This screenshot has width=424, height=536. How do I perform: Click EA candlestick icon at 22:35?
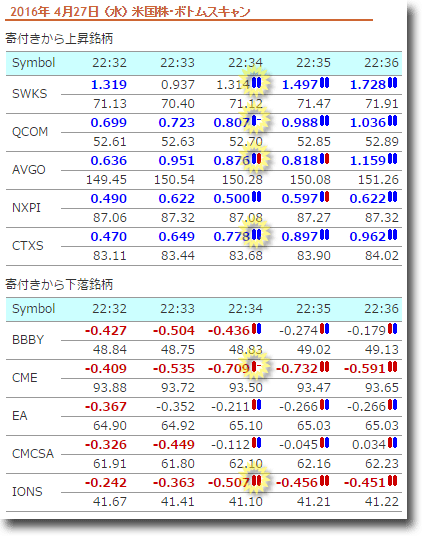pos(324,404)
